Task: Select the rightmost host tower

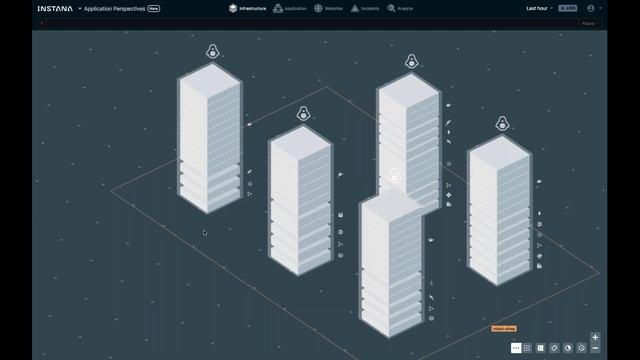Action: click(499, 211)
